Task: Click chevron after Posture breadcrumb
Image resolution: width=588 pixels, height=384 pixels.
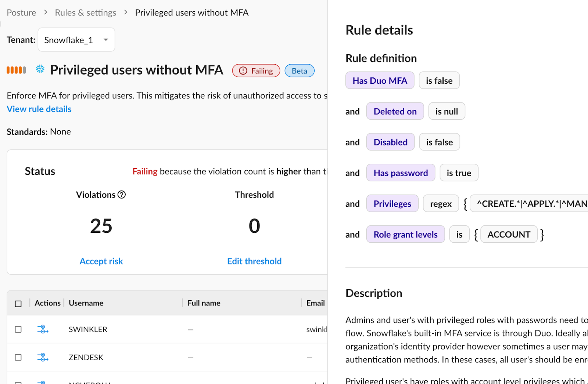Action: tap(46, 12)
